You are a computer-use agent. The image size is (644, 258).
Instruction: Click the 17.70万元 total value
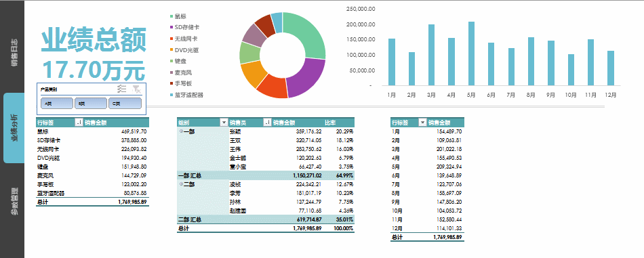point(94,70)
